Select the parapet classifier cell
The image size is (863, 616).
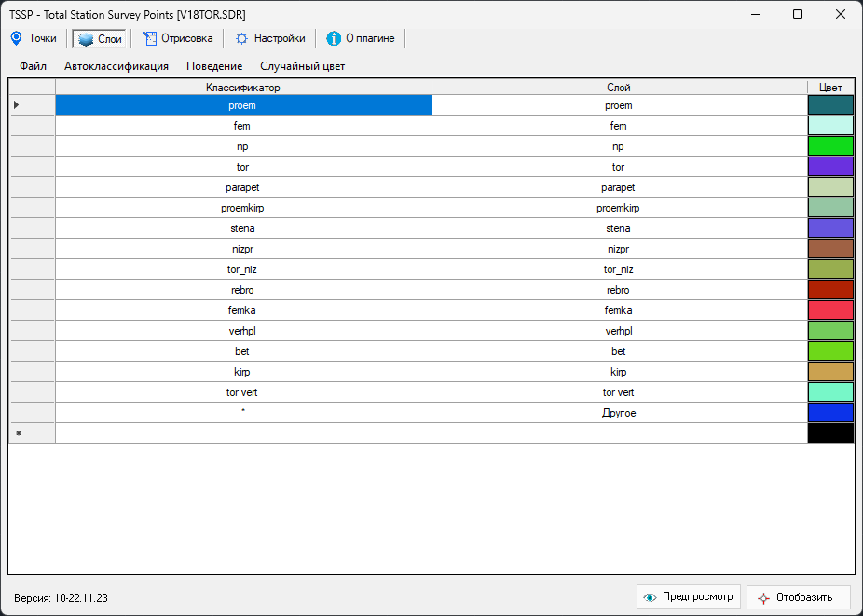click(x=242, y=187)
